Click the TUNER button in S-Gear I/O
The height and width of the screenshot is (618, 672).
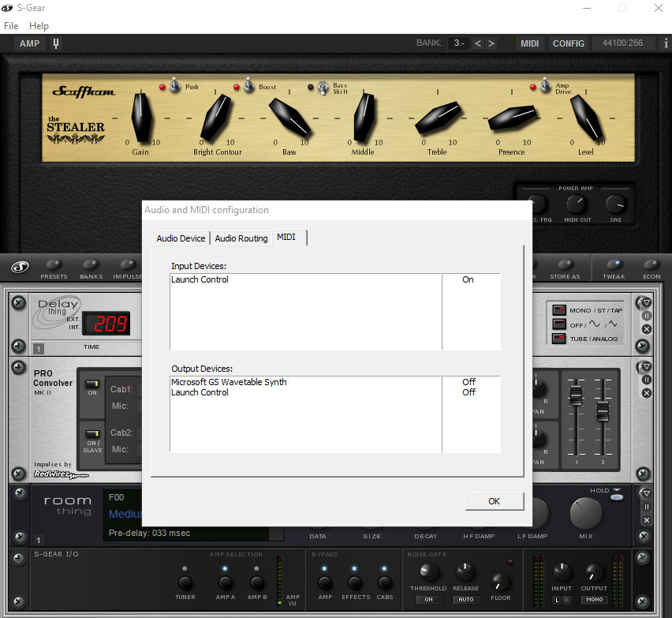185,582
